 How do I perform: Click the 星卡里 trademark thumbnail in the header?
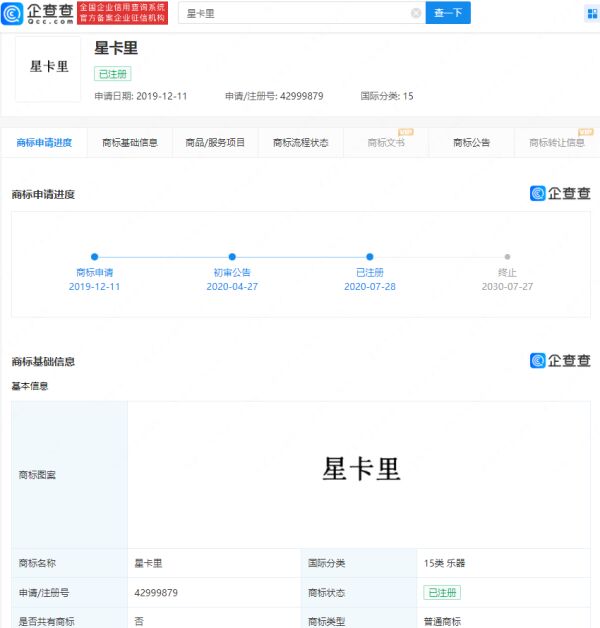pyautogui.click(x=48, y=67)
